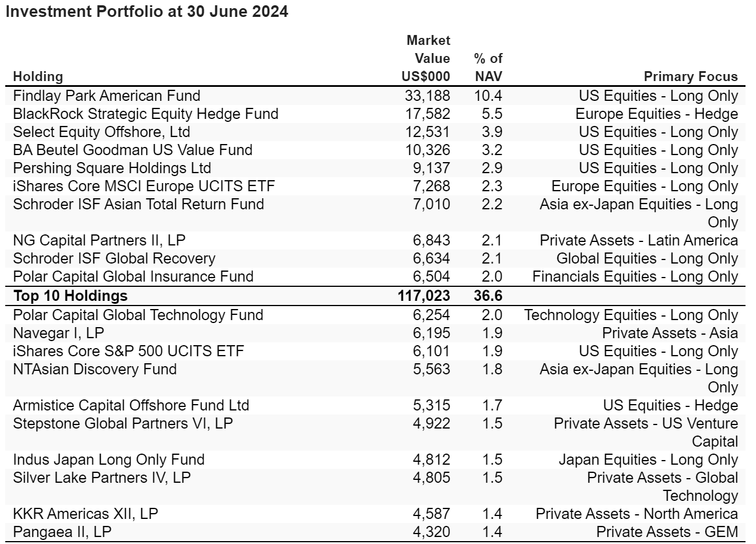Click the iShares Core S&P 500 UCITS ETF entry
The height and width of the screenshot is (544, 756).
(128, 352)
